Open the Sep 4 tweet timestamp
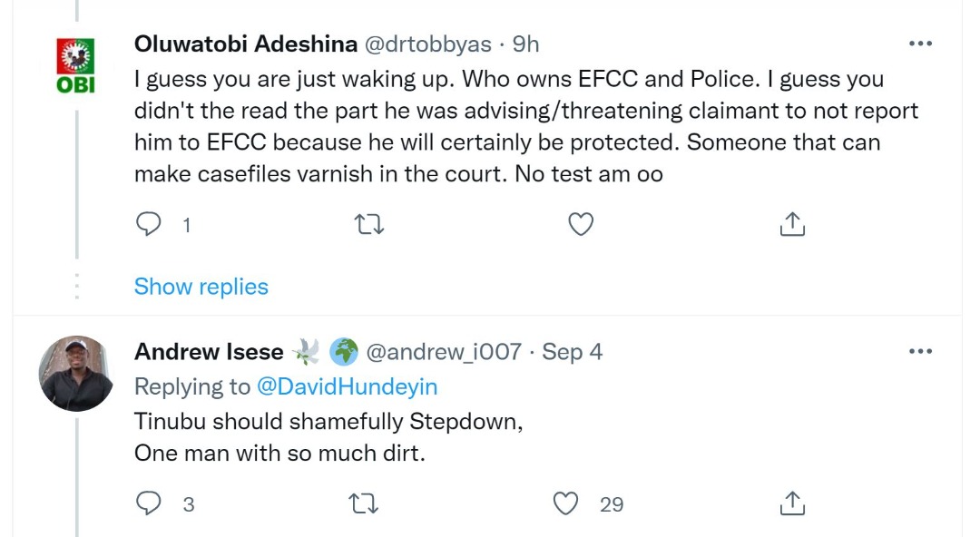This screenshot has width=980, height=537. tap(572, 351)
